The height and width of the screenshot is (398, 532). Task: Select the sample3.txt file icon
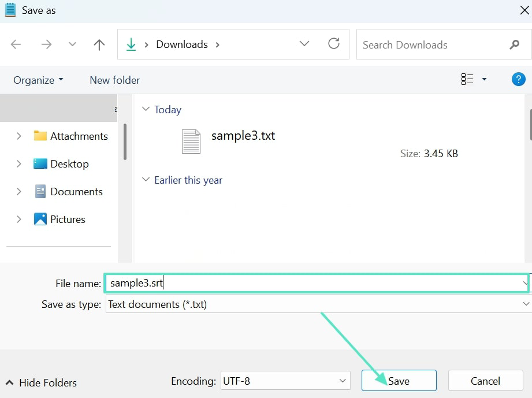tap(191, 142)
